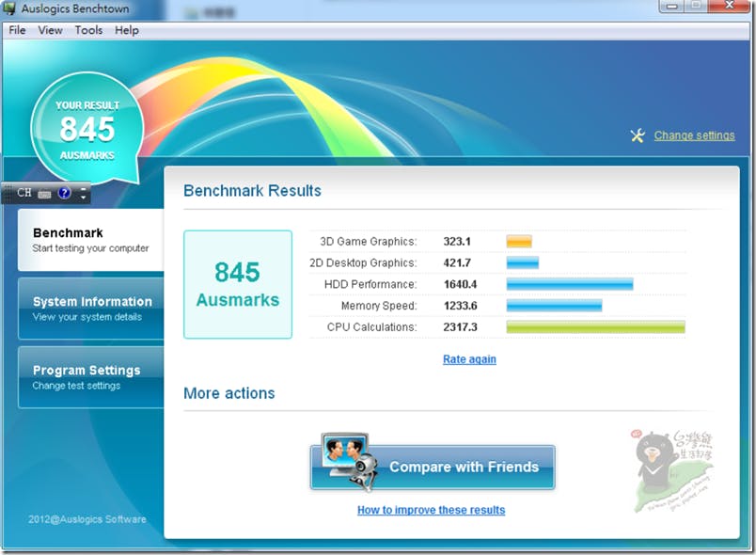
Task: Click the 2D Desktop Graphics blue bar
Action: tap(522, 262)
